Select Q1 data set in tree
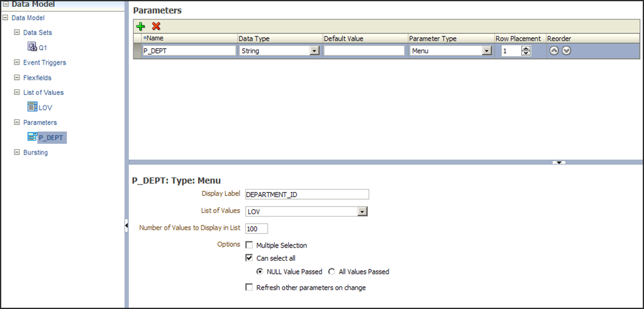The height and width of the screenshot is (309, 644). click(x=43, y=48)
